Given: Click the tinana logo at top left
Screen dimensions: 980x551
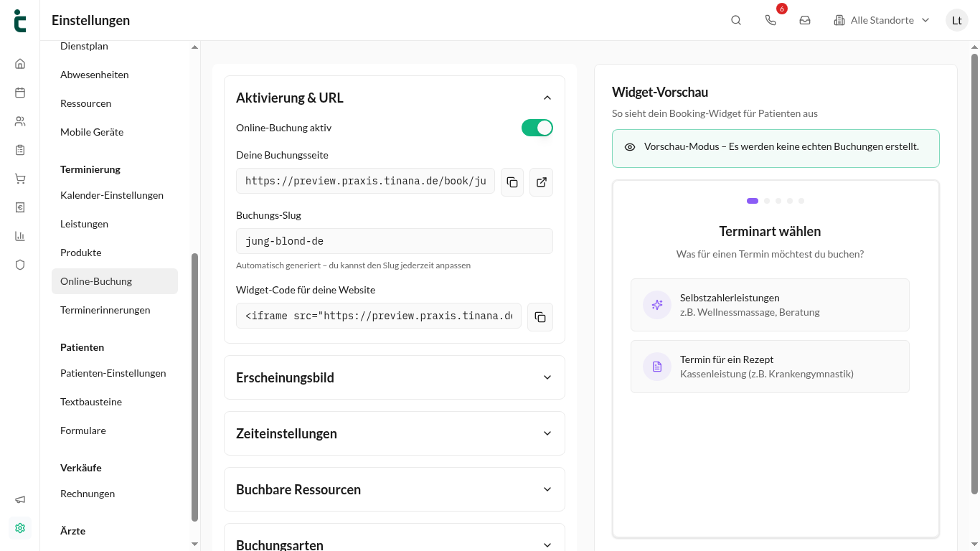Looking at the screenshot, I should (20, 20).
